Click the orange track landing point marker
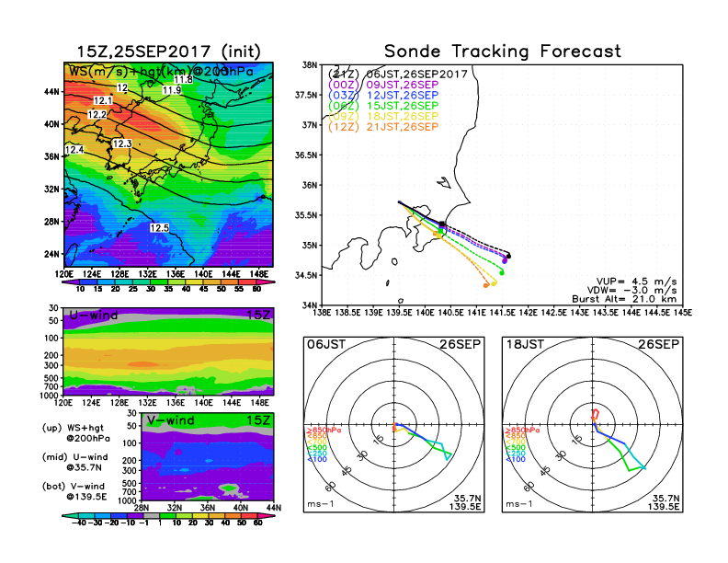728x563 pixels. (485, 285)
